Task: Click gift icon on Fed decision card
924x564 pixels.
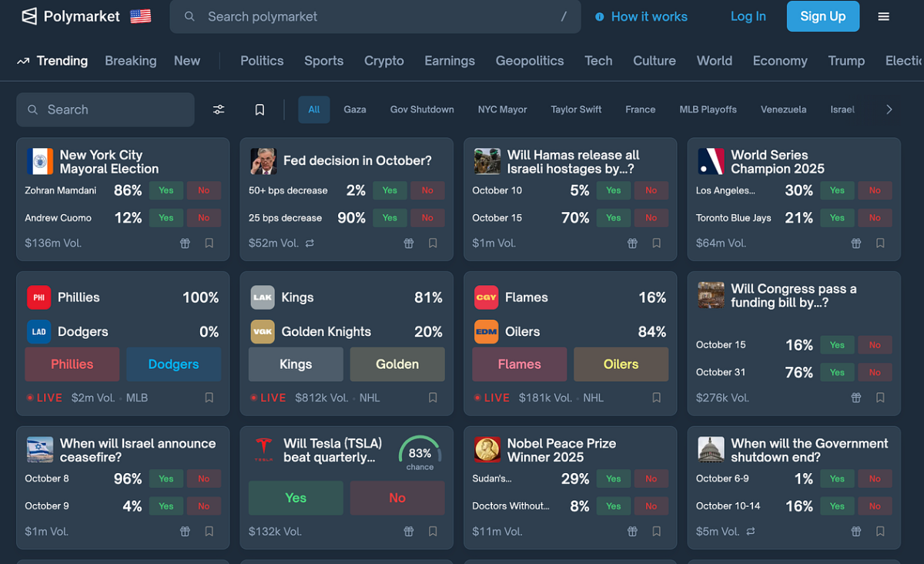Action: (409, 243)
